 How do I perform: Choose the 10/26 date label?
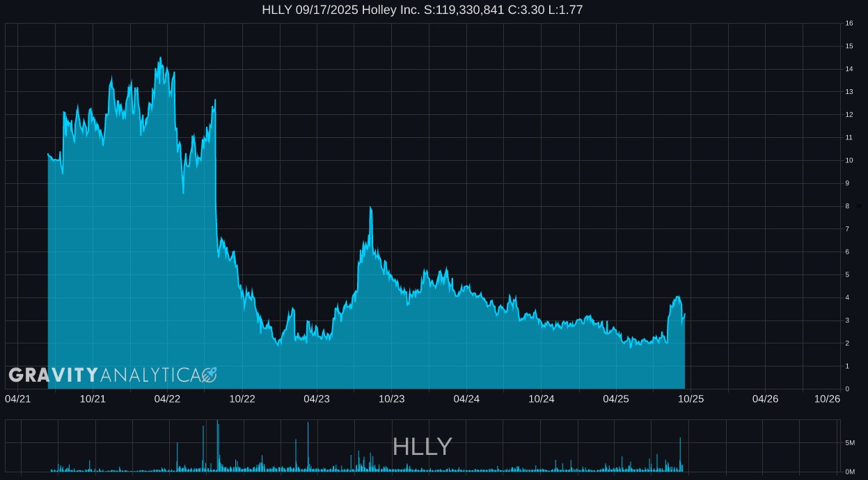coord(828,398)
